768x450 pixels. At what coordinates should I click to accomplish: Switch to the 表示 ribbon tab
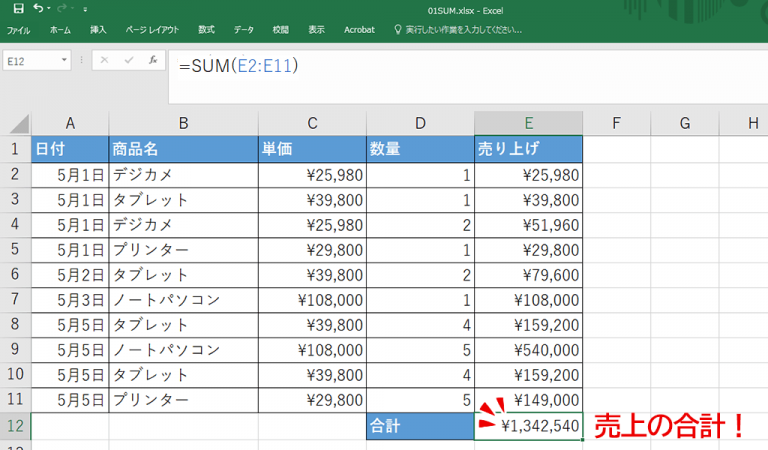(x=316, y=30)
